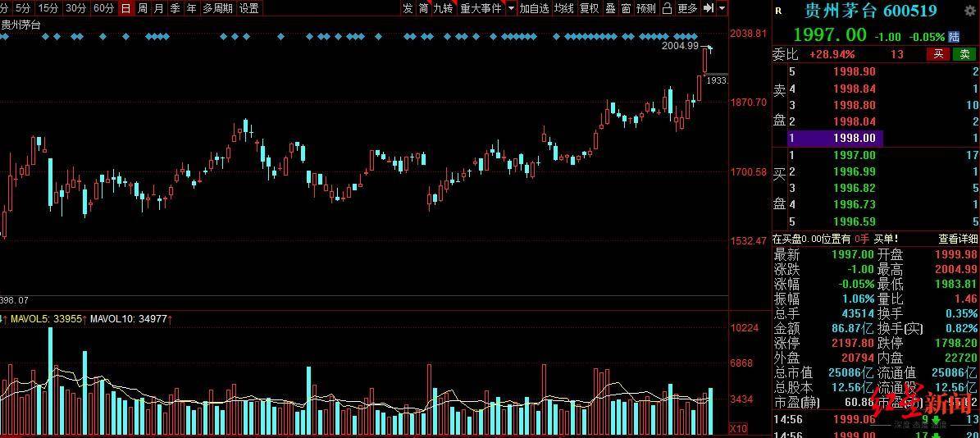The image size is (980, 438).
Task: Click the 发 toolbar icon
Action: (408, 8)
